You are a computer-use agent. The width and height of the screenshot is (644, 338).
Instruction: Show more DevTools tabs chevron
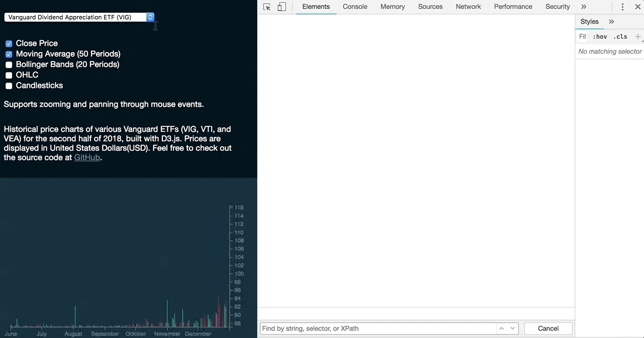tap(584, 7)
